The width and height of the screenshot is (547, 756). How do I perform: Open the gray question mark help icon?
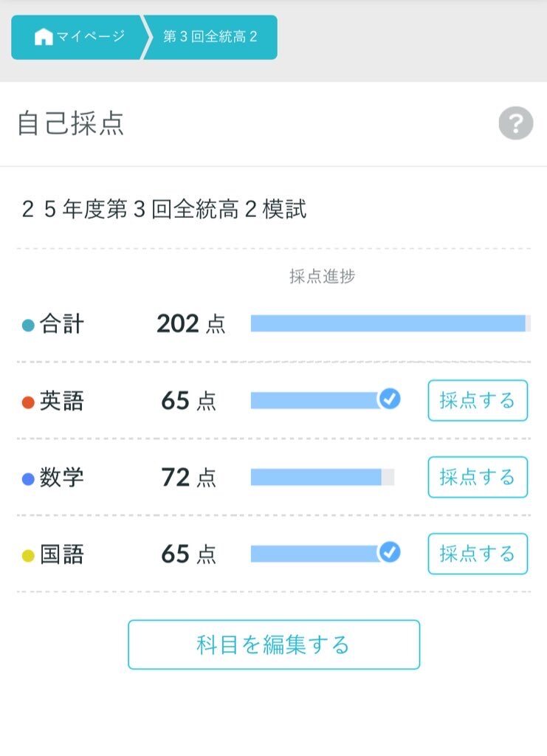pyautogui.click(x=515, y=123)
